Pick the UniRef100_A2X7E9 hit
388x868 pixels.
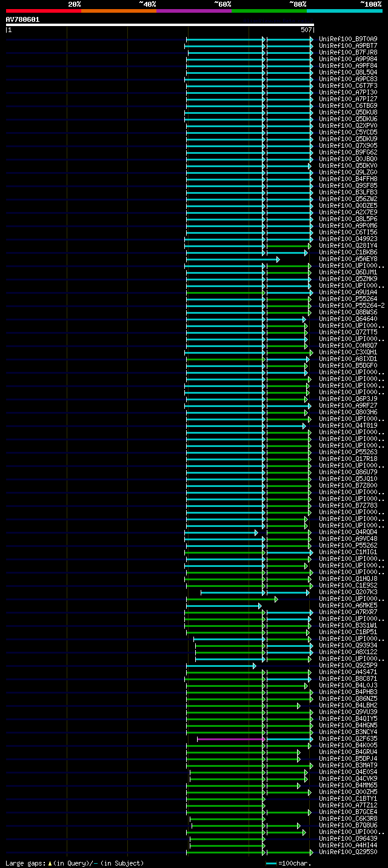tap(348, 213)
